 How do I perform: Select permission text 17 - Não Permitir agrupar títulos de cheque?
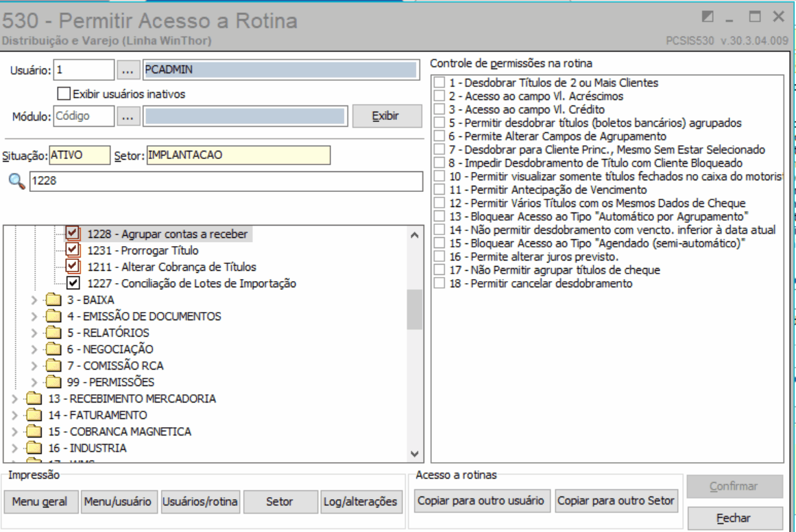click(x=555, y=270)
